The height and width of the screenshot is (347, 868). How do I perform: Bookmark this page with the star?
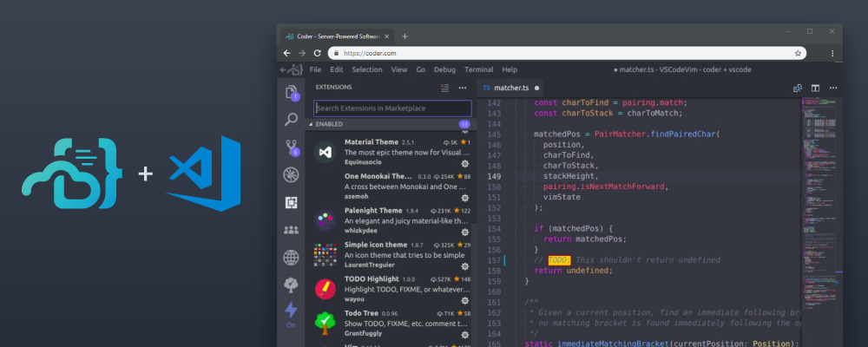coord(798,53)
